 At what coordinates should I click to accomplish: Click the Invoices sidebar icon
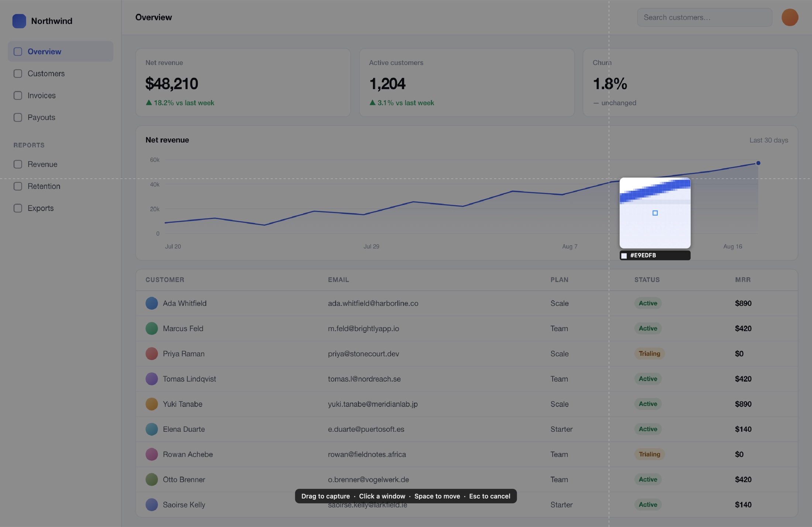pos(18,96)
